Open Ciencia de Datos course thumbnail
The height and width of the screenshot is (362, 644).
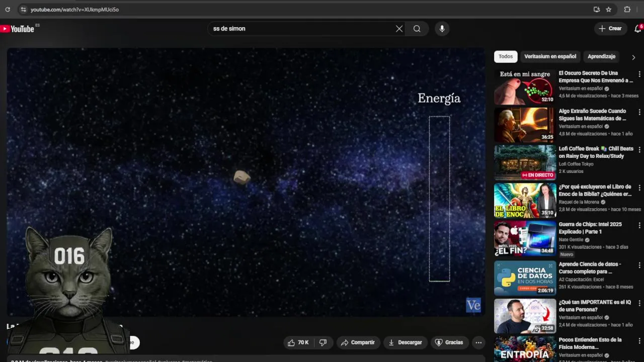point(525,278)
